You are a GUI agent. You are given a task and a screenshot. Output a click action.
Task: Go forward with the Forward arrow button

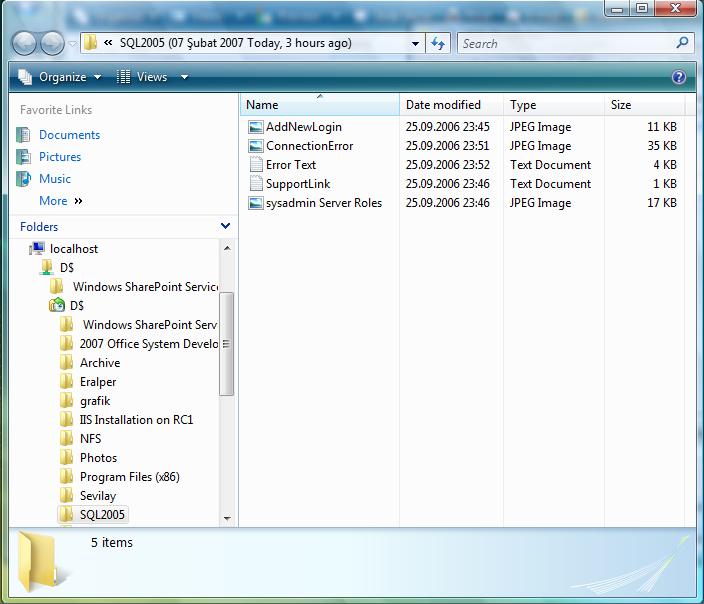[53, 44]
